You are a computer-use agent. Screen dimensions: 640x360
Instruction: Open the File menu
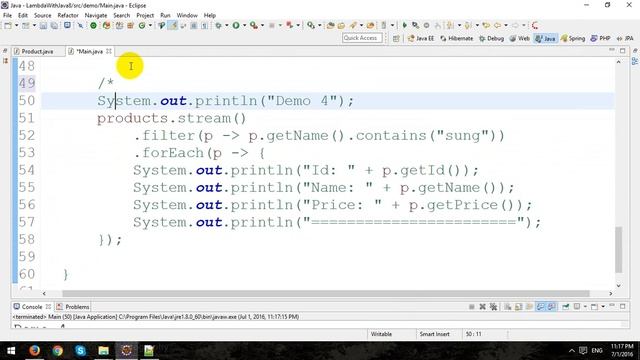(7, 15)
